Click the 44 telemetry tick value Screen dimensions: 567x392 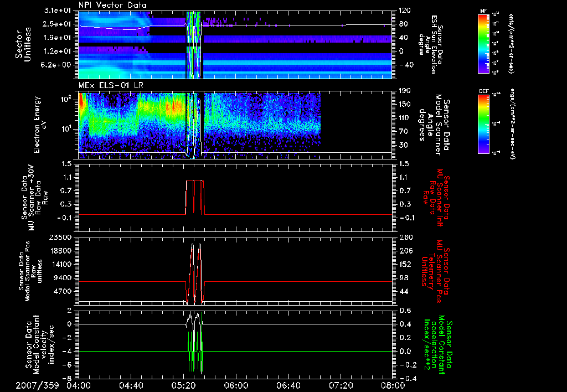[403, 291]
